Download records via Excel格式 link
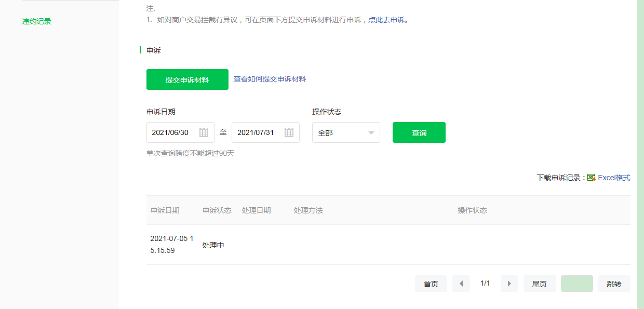The width and height of the screenshot is (644, 309). (614, 178)
